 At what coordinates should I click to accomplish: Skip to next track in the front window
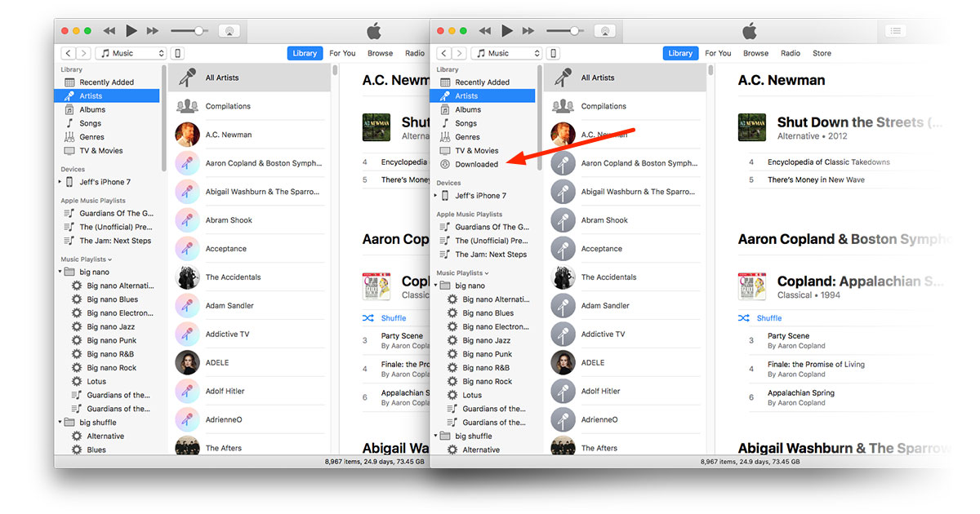coord(528,31)
